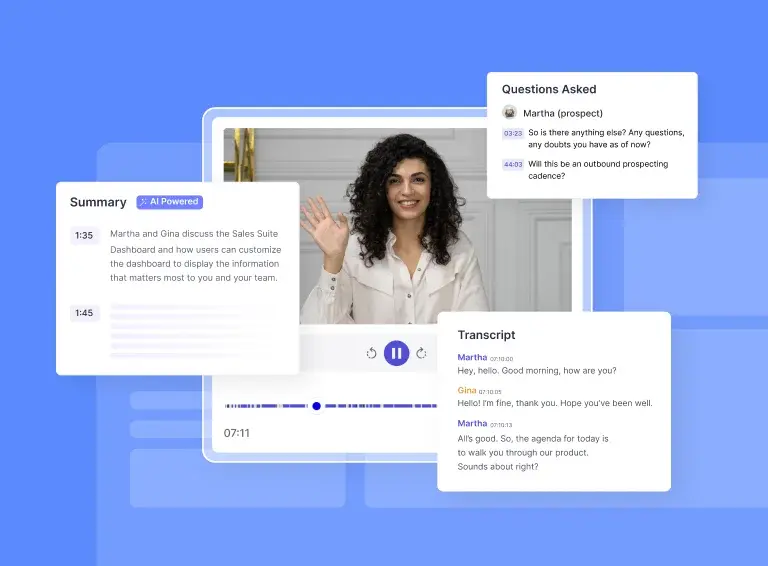Open the 'So is there anything else' question

tap(606, 139)
